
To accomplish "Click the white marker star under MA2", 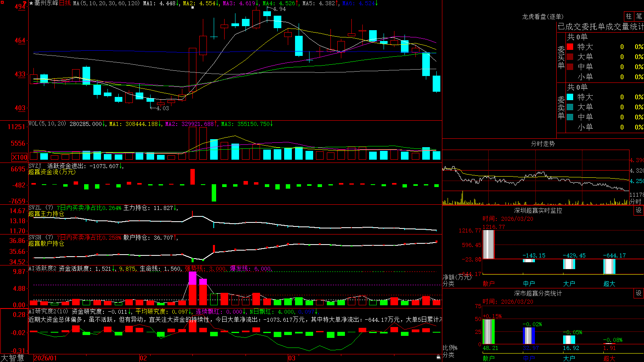I will [193, 8].
